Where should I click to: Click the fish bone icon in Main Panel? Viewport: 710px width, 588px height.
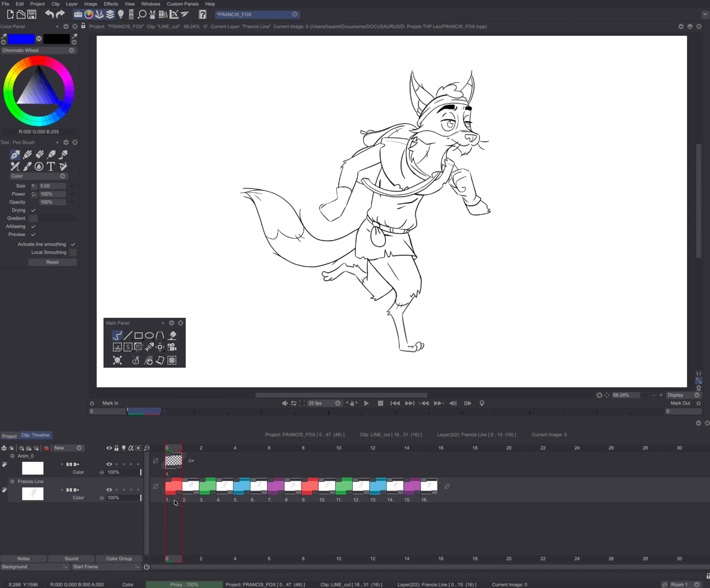(x=150, y=347)
